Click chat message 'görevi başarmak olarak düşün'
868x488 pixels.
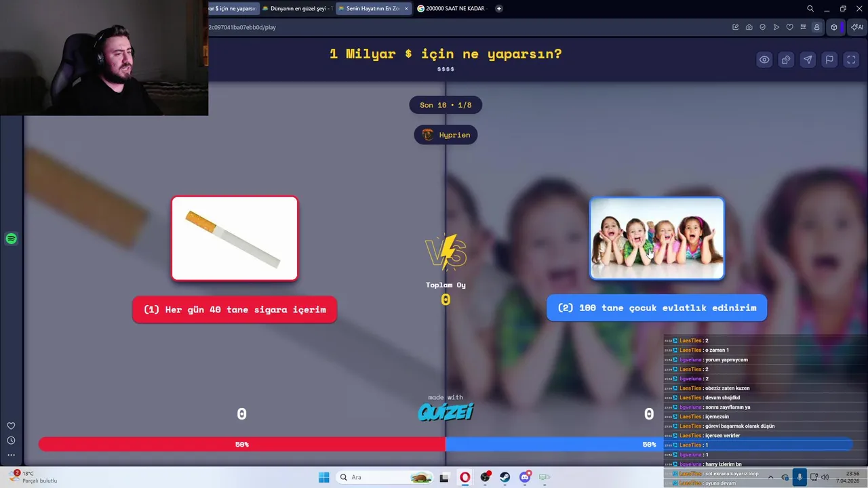pyautogui.click(x=739, y=426)
